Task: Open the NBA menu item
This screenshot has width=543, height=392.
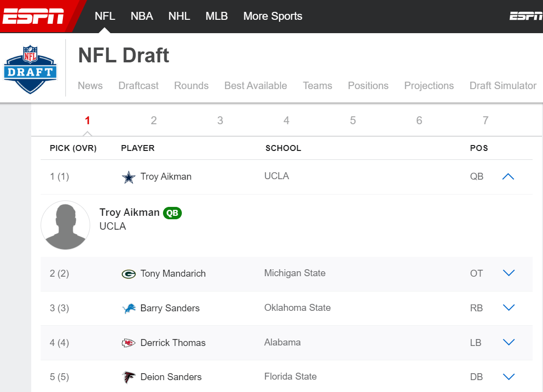Action: click(x=142, y=16)
